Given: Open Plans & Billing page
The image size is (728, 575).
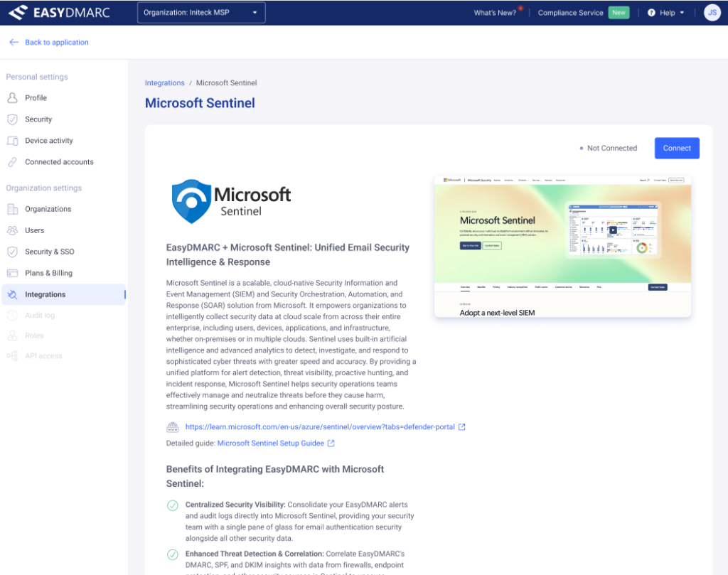Looking at the screenshot, I should coord(49,273).
